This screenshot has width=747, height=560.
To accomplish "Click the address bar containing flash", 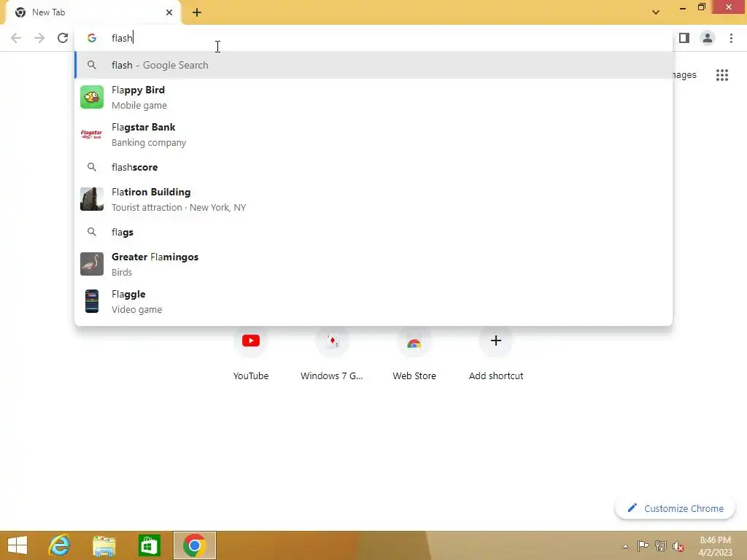I will (x=373, y=38).
